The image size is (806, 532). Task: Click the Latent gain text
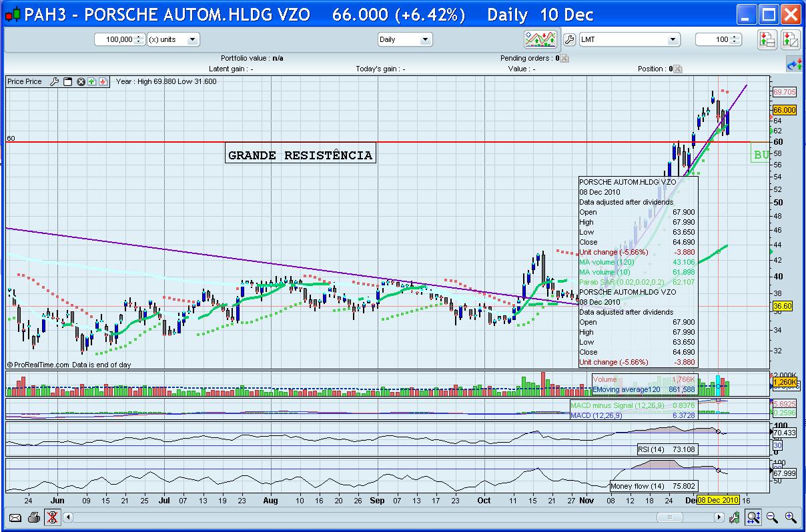click(x=231, y=69)
